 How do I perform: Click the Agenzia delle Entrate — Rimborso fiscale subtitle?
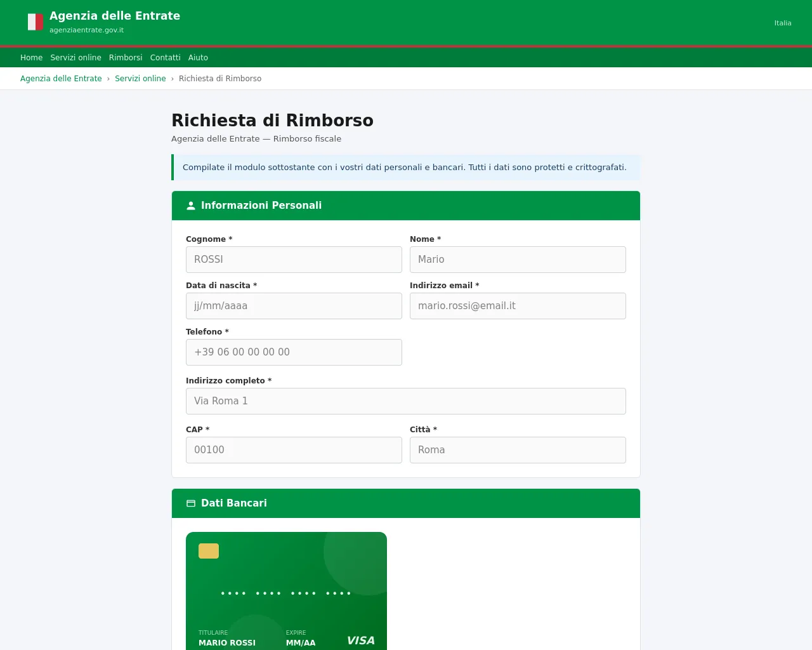pos(256,139)
